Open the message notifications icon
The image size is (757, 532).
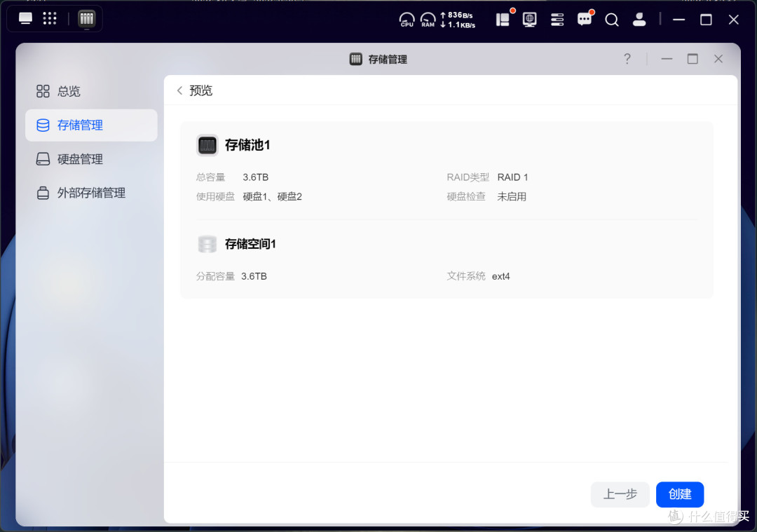pyautogui.click(x=585, y=20)
